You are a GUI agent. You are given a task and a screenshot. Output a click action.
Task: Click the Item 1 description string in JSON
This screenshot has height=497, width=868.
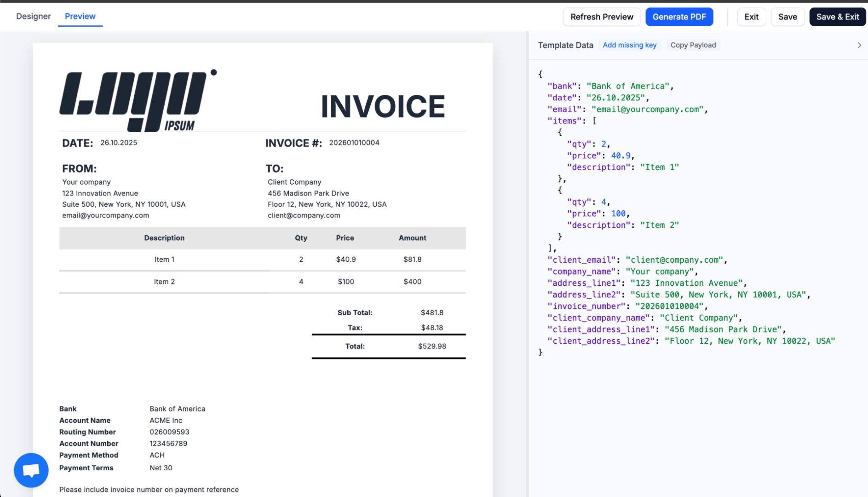tap(660, 167)
